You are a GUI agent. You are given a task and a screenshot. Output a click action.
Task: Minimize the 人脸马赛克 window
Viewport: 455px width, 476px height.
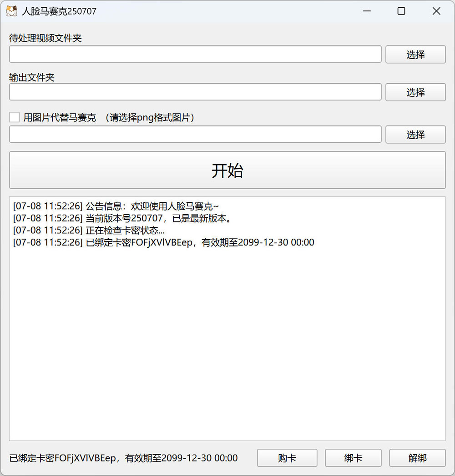tap(366, 11)
